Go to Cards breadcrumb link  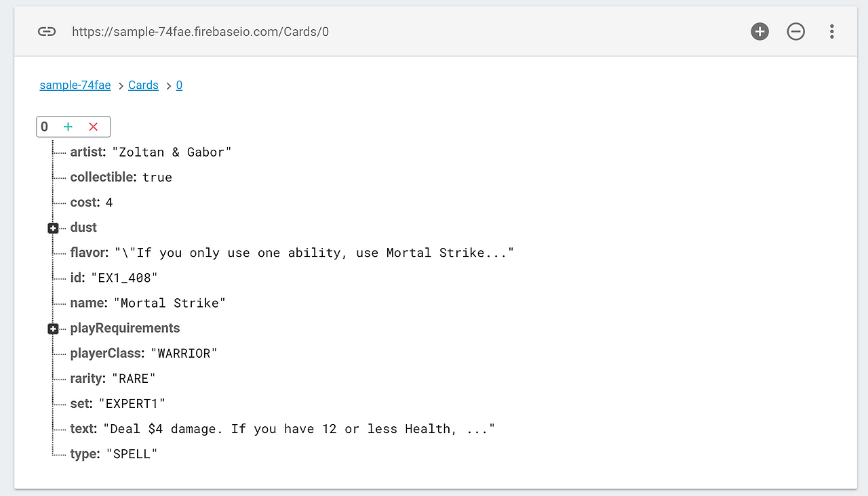[143, 85]
